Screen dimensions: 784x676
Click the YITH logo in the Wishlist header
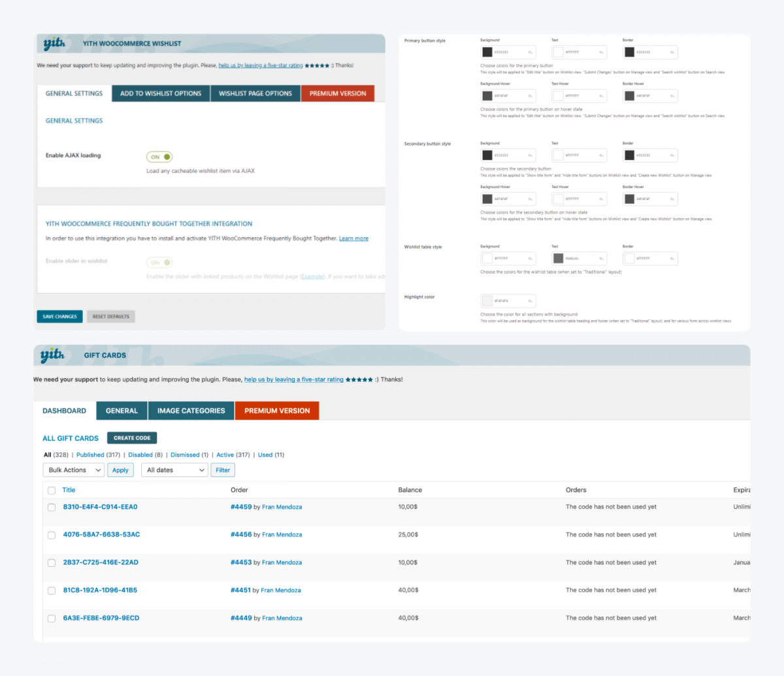[54, 44]
